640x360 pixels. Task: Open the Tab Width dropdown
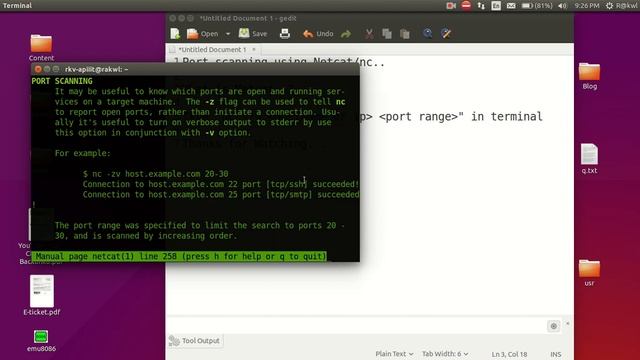pos(445,354)
